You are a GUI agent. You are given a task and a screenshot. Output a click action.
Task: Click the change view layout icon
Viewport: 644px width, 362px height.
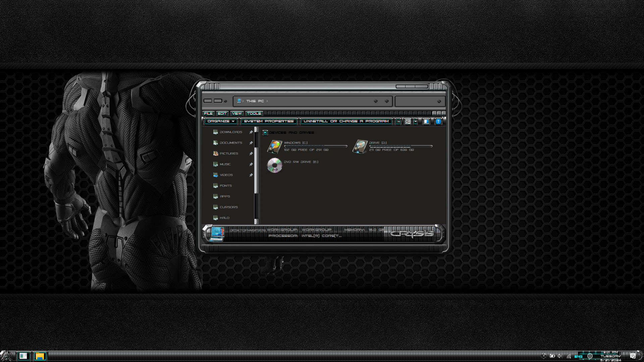408,121
